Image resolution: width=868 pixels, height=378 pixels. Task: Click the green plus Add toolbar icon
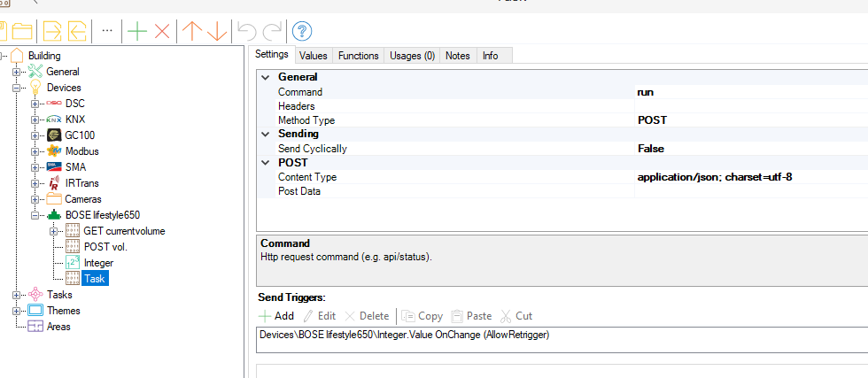coord(136,32)
